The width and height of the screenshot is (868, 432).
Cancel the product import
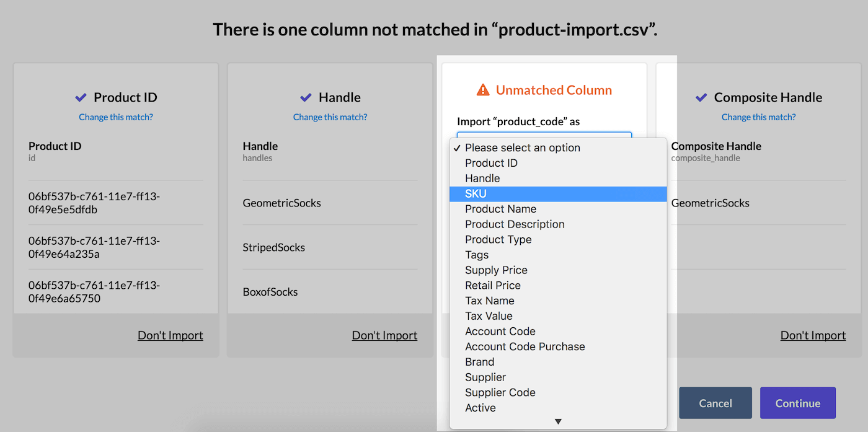(x=715, y=403)
